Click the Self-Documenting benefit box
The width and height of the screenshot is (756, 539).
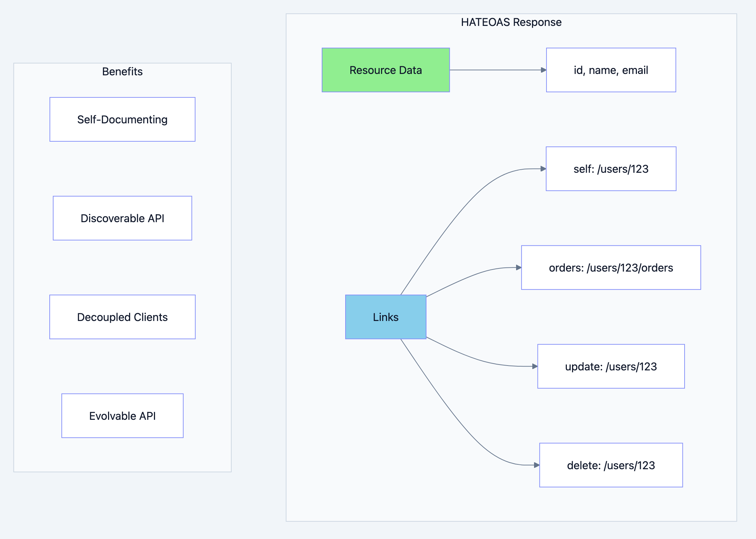point(122,119)
